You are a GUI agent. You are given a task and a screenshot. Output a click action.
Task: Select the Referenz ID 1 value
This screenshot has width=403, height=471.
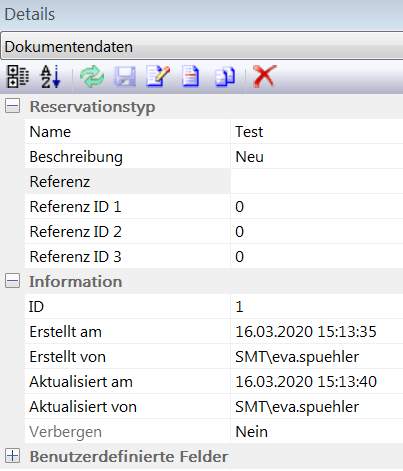point(317,207)
